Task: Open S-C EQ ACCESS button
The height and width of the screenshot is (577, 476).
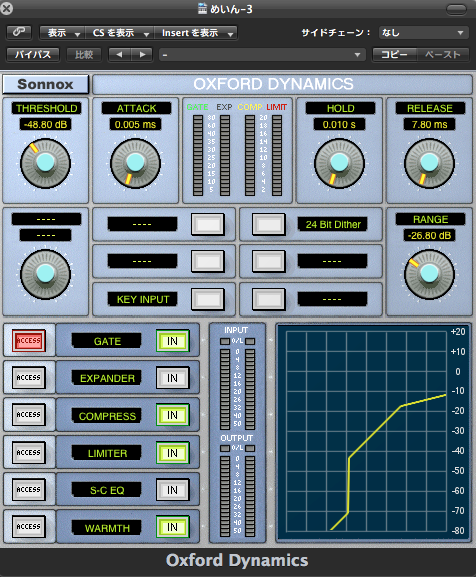Action: click(29, 489)
